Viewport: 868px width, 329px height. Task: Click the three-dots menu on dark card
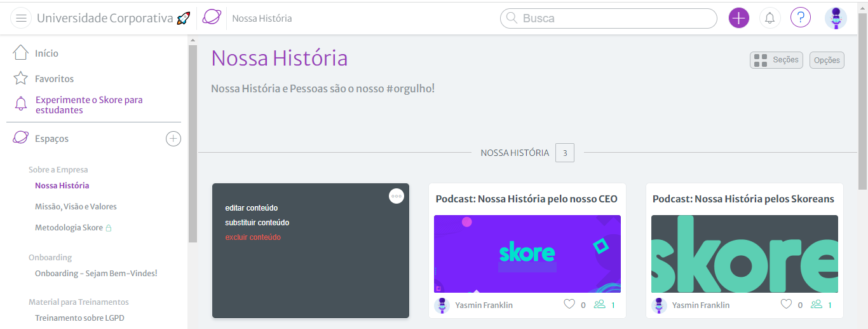[x=397, y=196]
